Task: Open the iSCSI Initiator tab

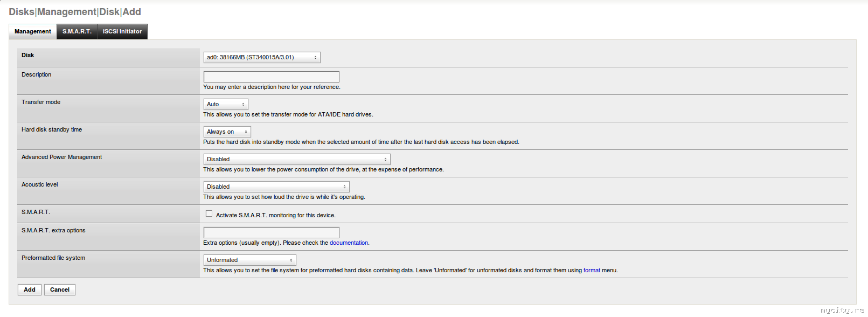Action: (x=122, y=31)
